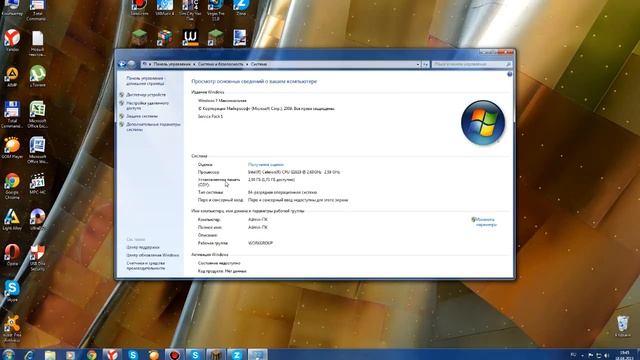Launch the Opera desktop shortcut
The width and height of the screenshot is (640, 360).
(12, 255)
